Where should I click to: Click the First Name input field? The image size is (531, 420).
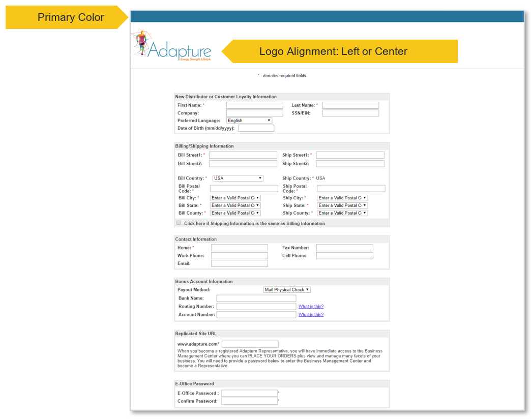[x=254, y=105]
